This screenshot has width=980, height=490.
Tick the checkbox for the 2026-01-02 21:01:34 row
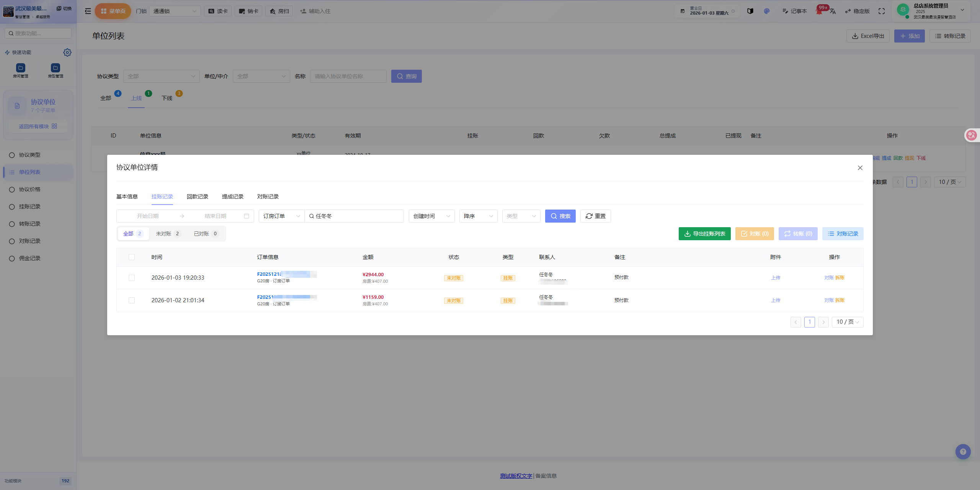point(132,300)
